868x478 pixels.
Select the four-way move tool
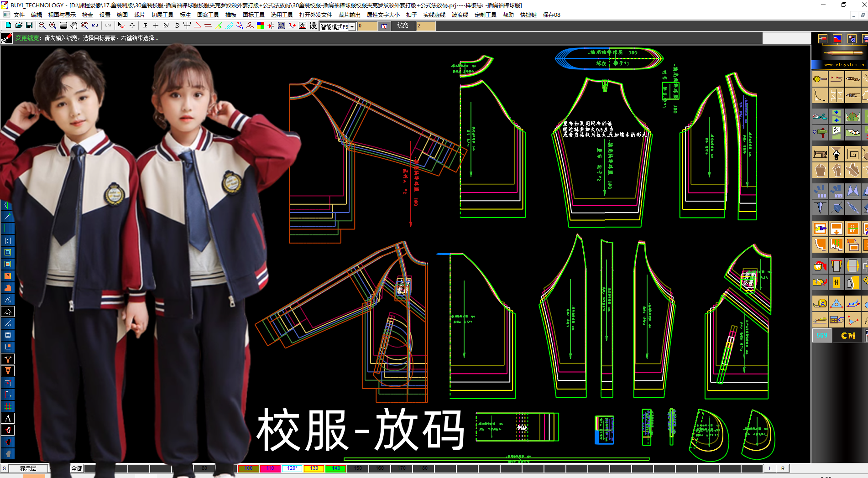point(132,26)
